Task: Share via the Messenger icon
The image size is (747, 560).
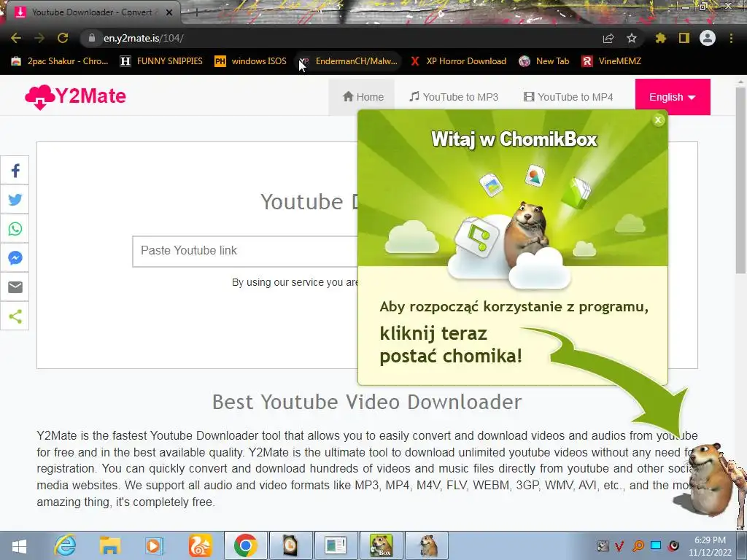Action: click(15, 258)
